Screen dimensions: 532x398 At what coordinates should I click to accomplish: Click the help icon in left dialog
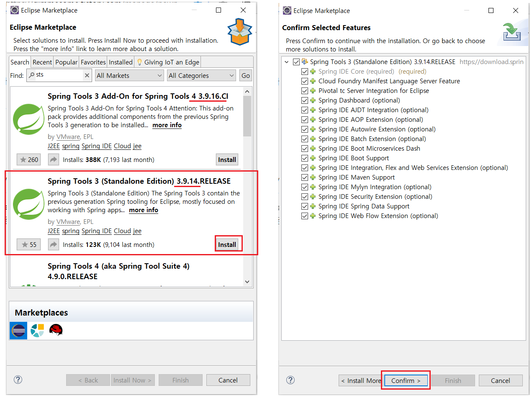point(18,380)
